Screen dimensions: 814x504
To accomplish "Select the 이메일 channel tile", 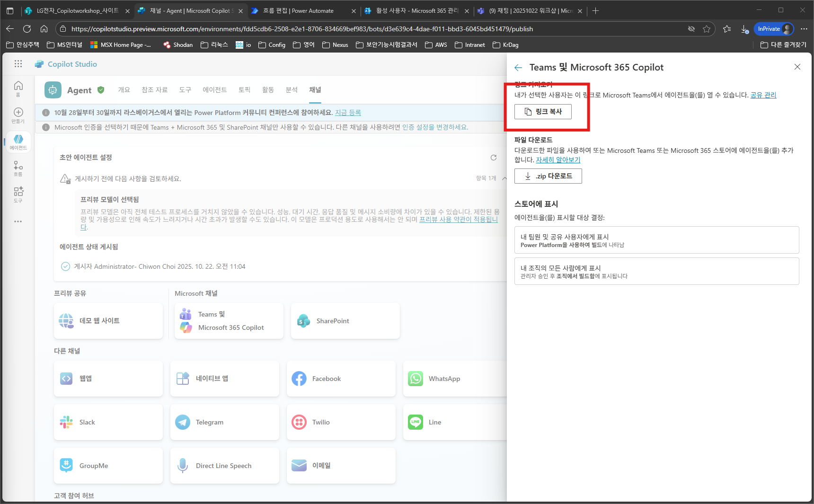I will (341, 466).
